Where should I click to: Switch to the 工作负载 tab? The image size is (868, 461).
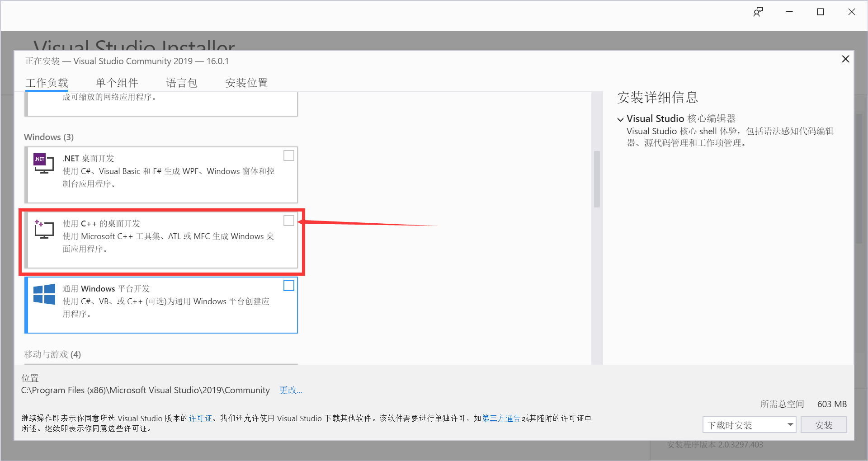click(x=47, y=83)
